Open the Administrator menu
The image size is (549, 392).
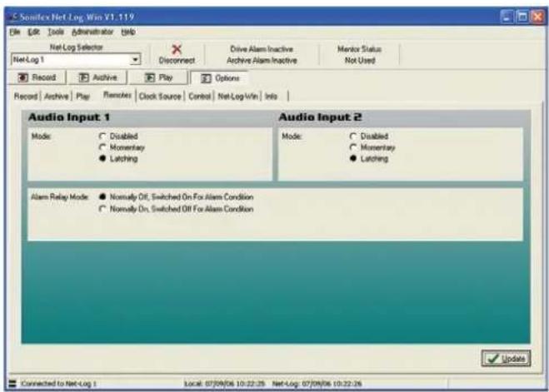tap(92, 32)
